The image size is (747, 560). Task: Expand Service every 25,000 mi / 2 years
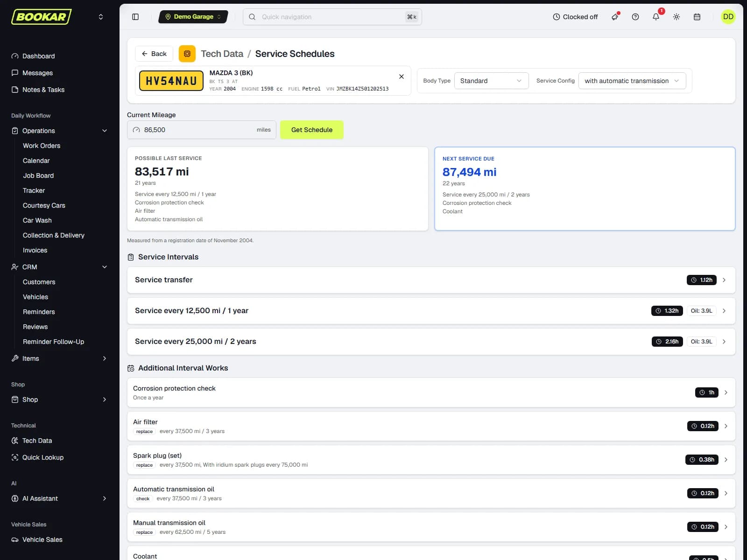tap(431, 342)
